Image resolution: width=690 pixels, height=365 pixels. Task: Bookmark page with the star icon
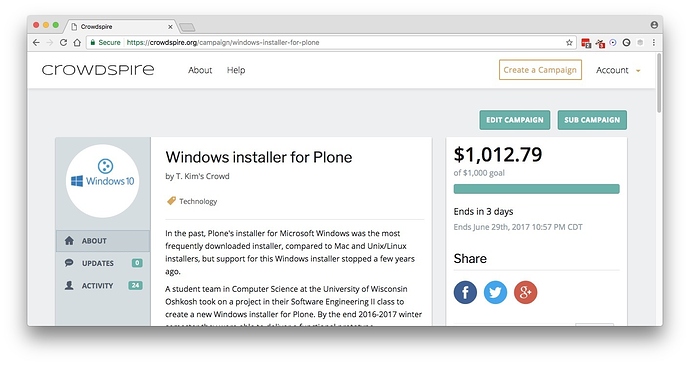pyautogui.click(x=569, y=43)
